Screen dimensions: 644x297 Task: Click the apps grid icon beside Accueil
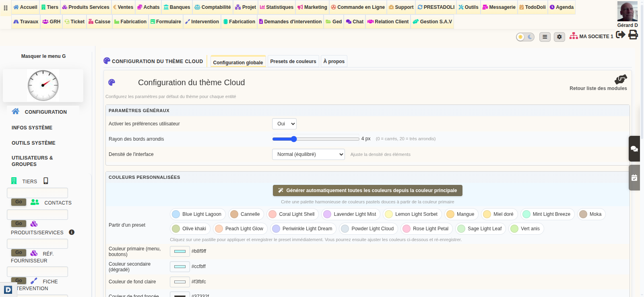click(6, 8)
